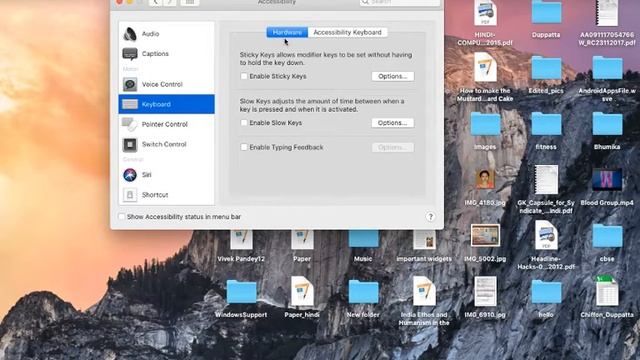Select India Ethos and Humanism document
The image size is (640, 360).
pyautogui.click(x=424, y=291)
